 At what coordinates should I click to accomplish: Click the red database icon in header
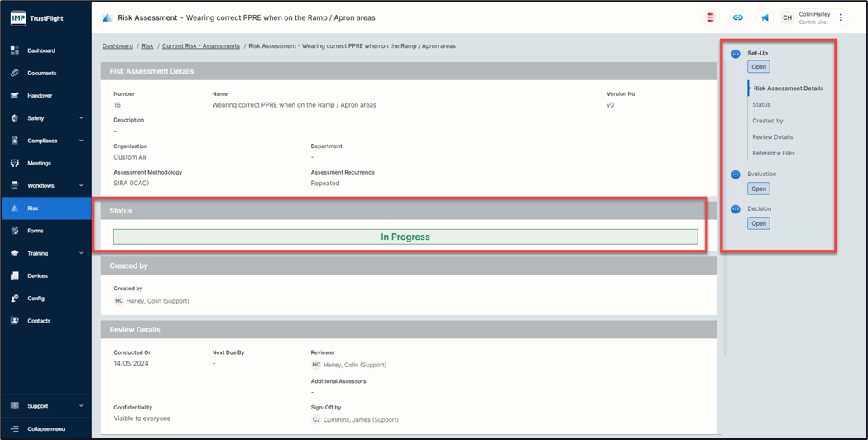711,17
